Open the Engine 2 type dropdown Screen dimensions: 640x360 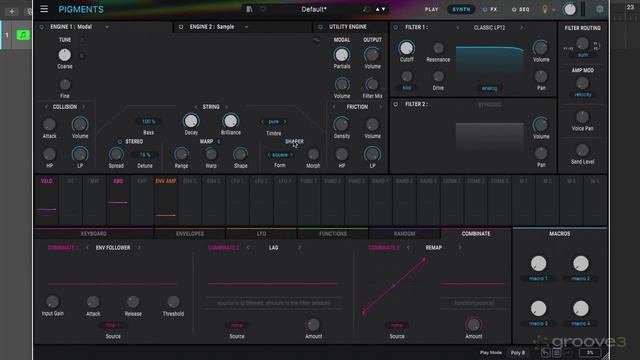coord(247,27)
